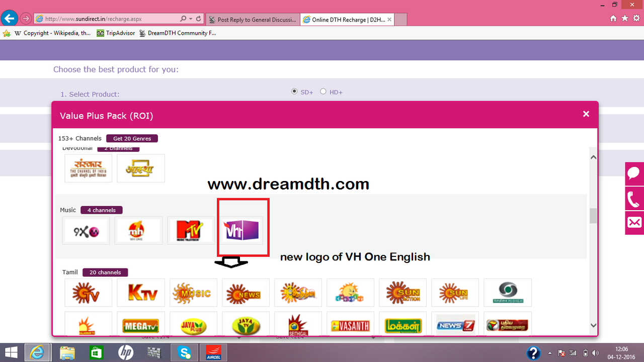Choose the SD+ product option

coord(294,92)
